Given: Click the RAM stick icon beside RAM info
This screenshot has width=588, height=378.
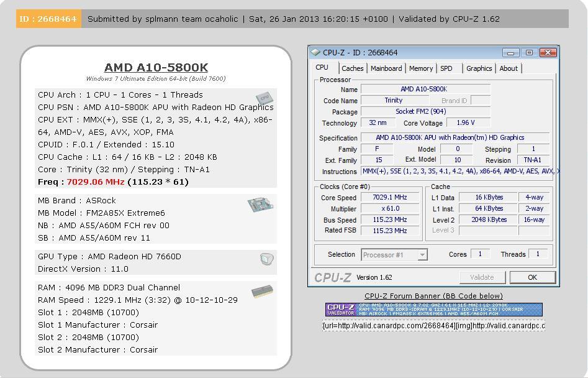Looking at the screenshot, I should click(262, 292).
